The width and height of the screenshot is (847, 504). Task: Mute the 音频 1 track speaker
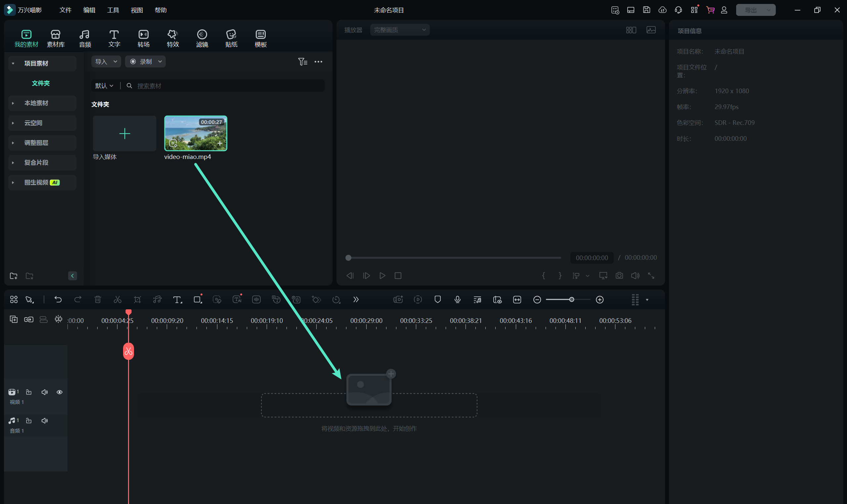click(x=45, y=421)
